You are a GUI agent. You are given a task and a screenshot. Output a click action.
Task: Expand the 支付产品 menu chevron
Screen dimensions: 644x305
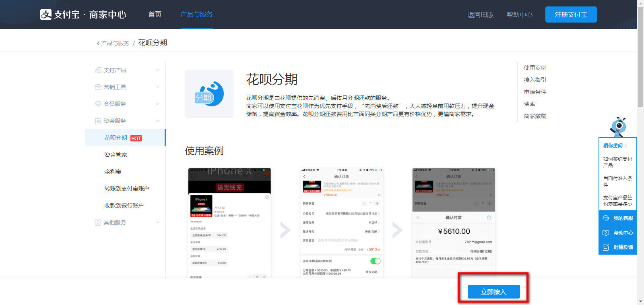tap(158, 70)
